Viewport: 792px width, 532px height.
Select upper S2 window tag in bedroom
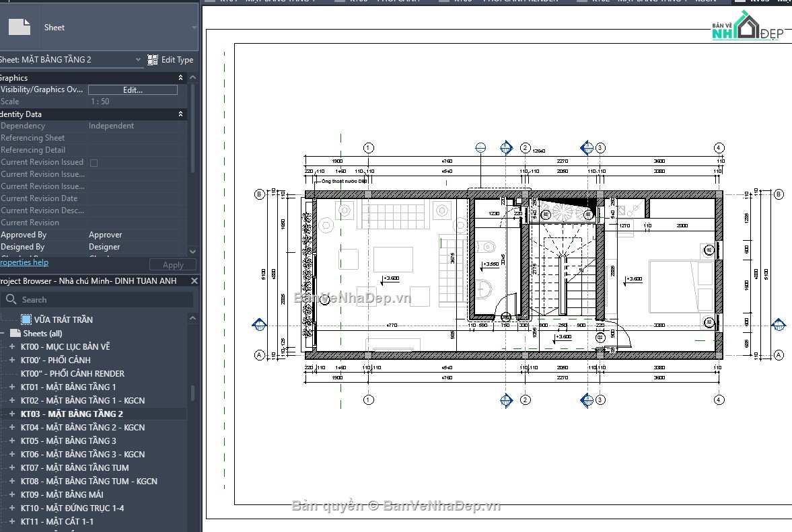709,250
